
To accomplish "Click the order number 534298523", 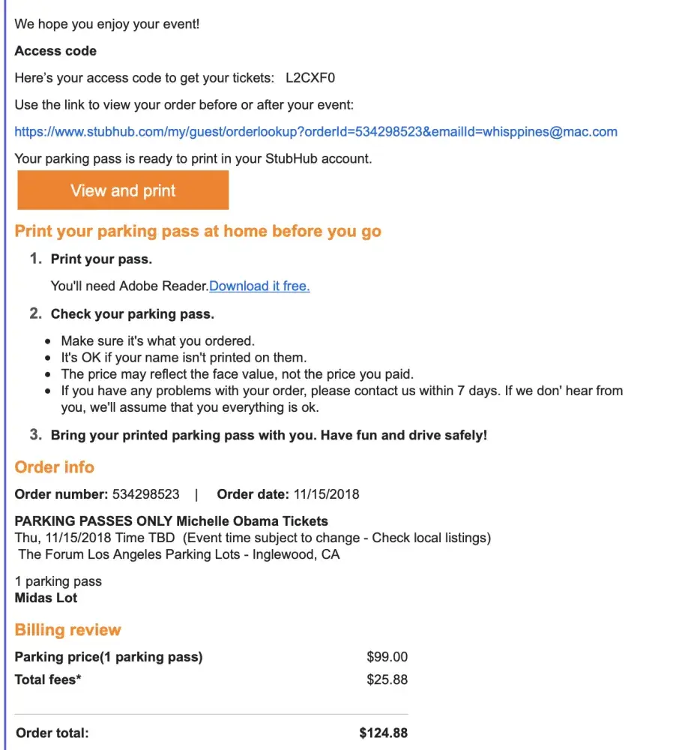I will (x=145, y=494).
